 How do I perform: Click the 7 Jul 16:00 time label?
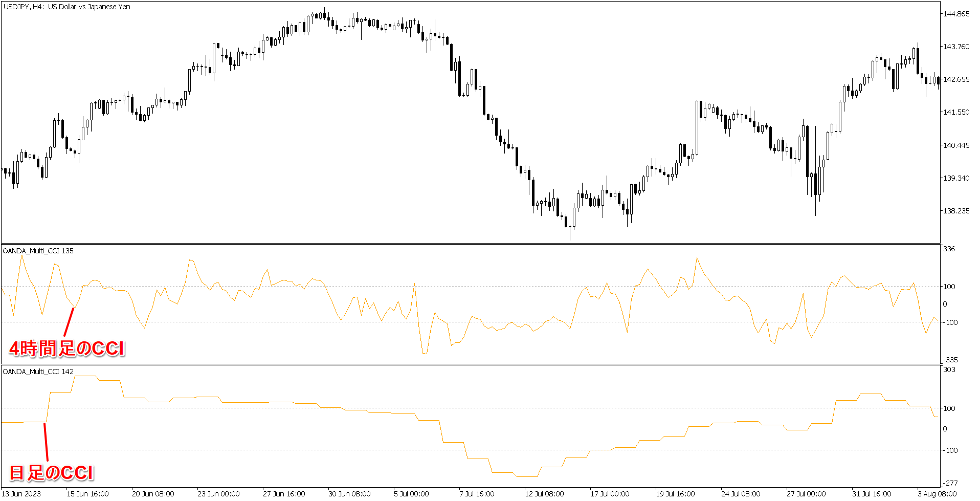click(477, 494)
